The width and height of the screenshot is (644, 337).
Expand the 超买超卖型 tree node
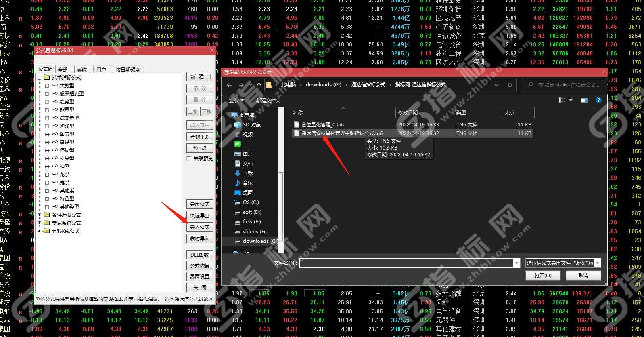pos(47,94)
